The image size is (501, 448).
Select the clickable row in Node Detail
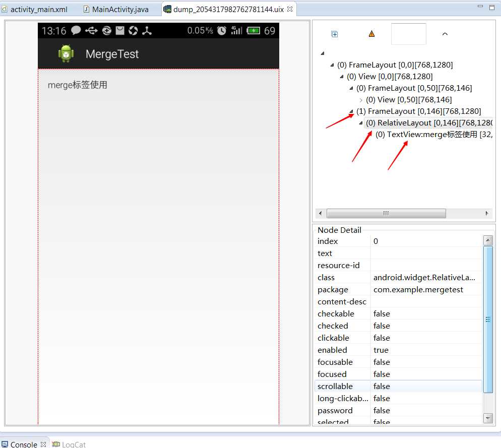[399, 338]
